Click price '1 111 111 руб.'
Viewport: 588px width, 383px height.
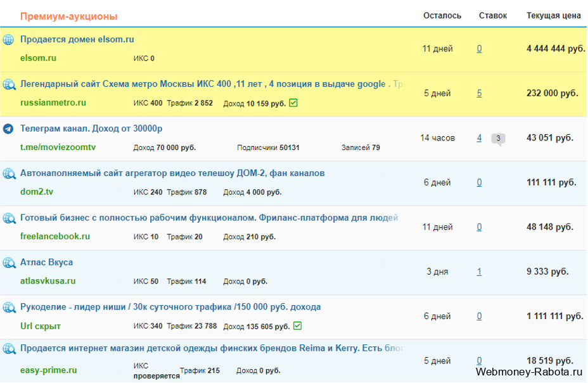point(555,317)
